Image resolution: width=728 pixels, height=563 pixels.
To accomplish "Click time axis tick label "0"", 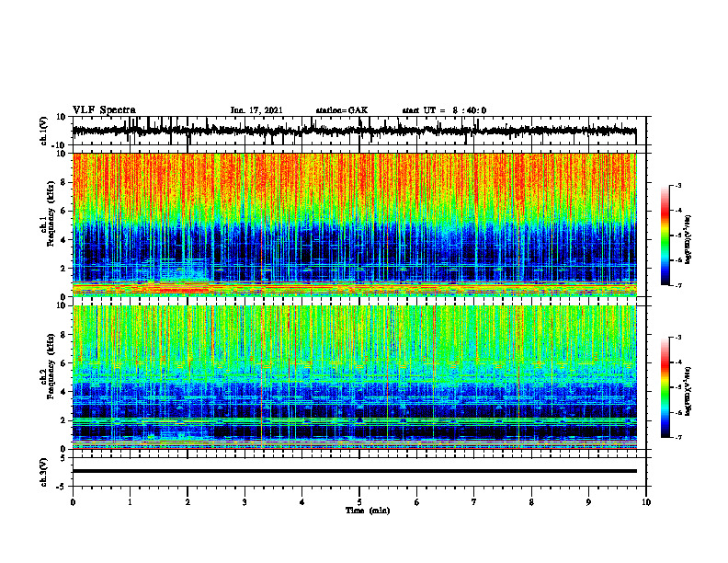I will tap(73, 502).
